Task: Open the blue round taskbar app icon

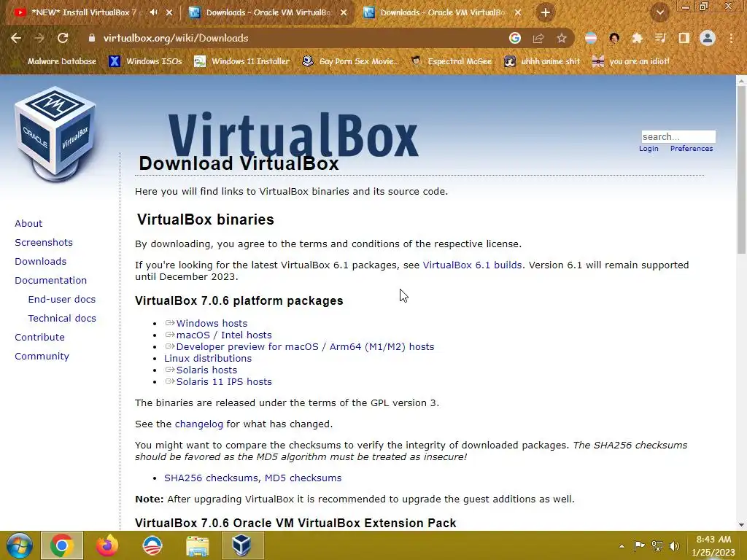Action: tap(152, 545)
